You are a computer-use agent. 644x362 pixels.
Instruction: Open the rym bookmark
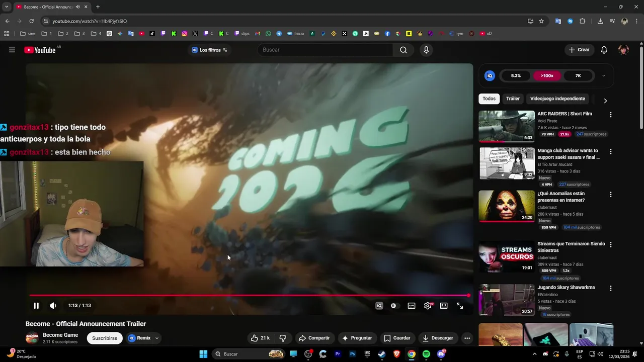tap(456, 34)
